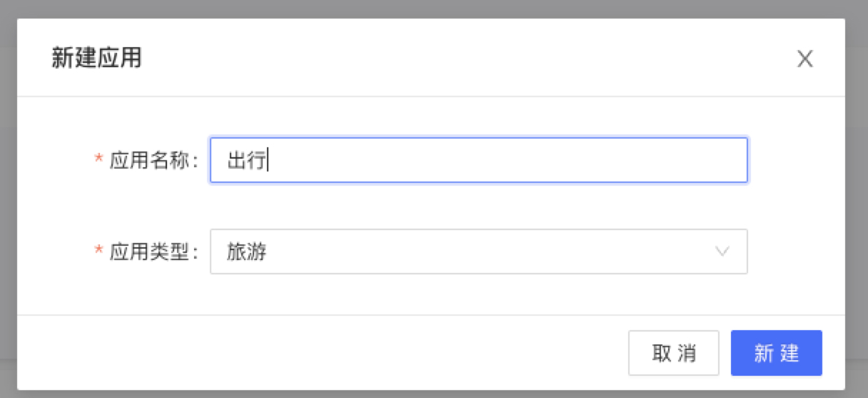Click the dimmed backdrop above the dialog
The width and height of the screenshot is (868, 398).
428,9
